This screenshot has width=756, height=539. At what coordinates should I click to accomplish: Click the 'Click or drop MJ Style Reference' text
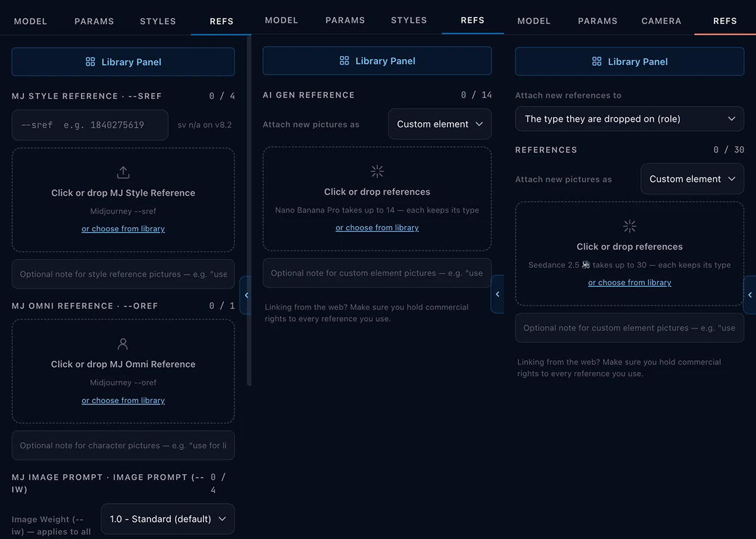(123, 193)
